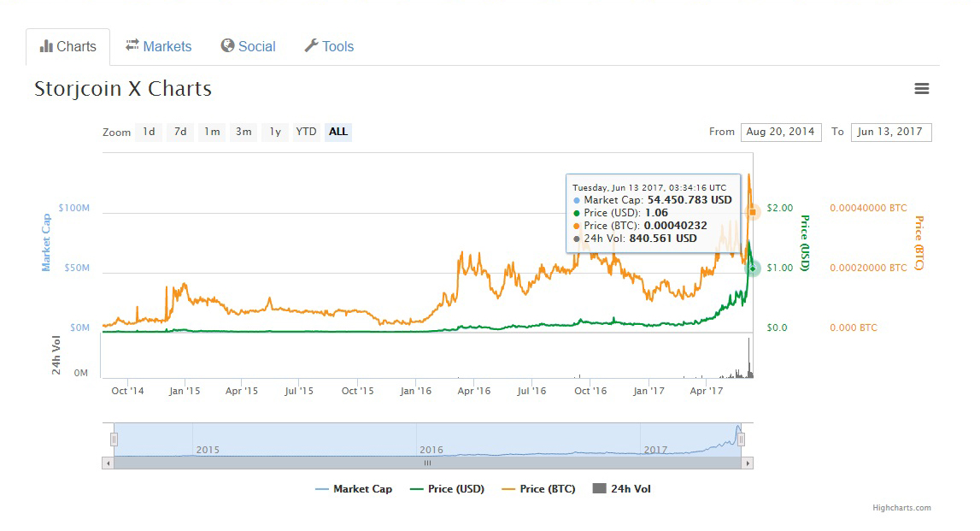Click the navigator scrollbar left arrow

click(x=109, y=463)
